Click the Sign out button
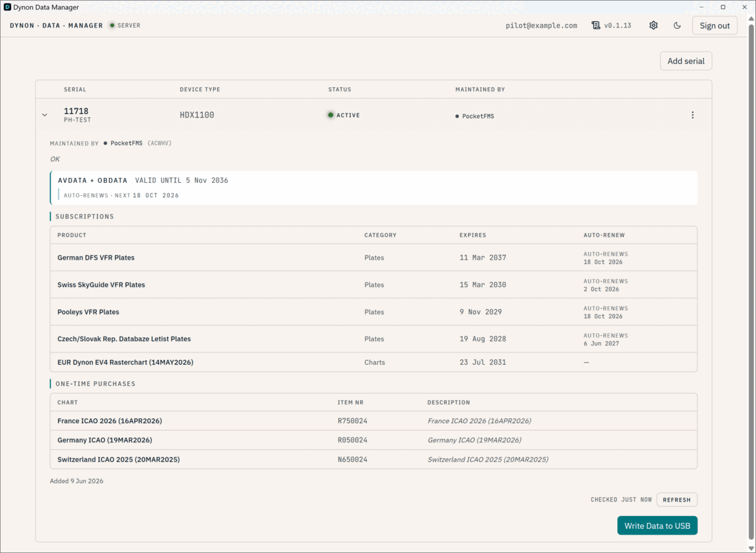This screenshot has width=756, height=553. pos(715,25)
